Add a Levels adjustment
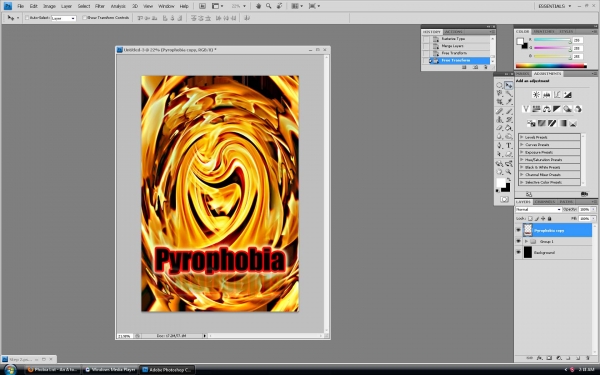The image size is (600, 375). coord(547,95)
